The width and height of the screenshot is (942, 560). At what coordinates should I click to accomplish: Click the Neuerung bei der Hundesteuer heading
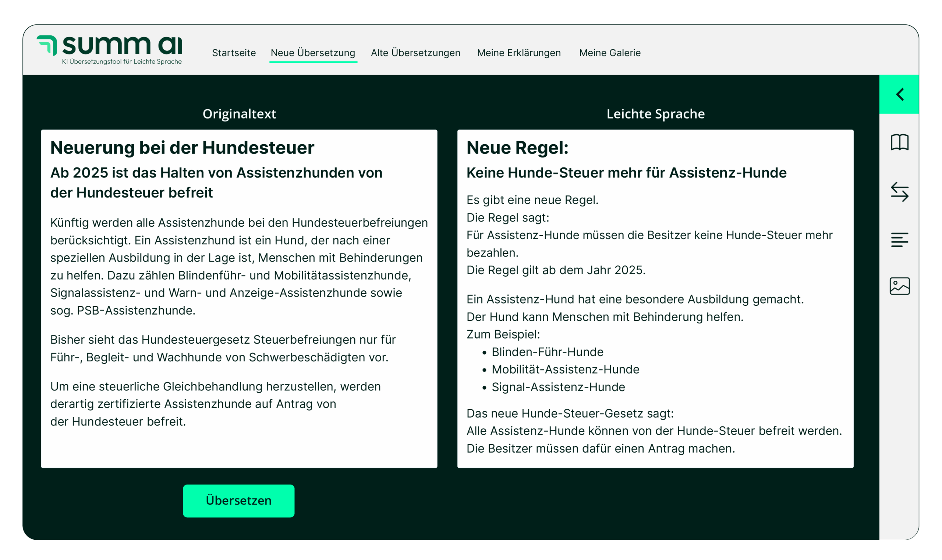tap(182, 148)
